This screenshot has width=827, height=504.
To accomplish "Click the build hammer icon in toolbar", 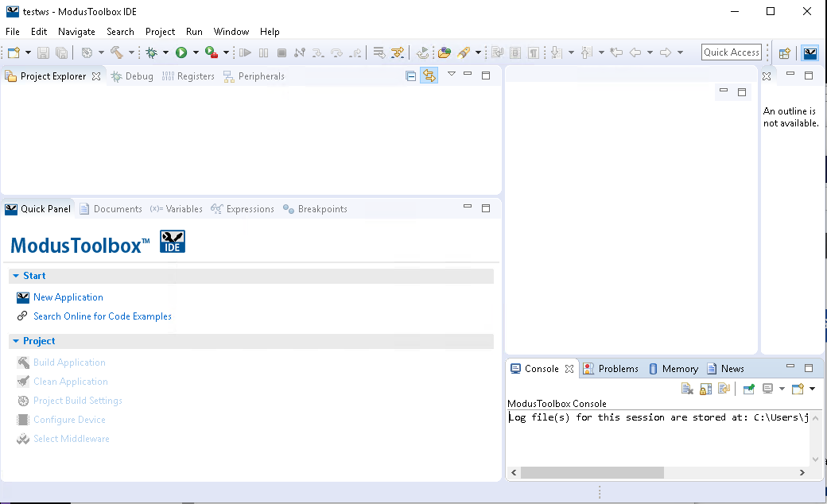I will (116, 52).
